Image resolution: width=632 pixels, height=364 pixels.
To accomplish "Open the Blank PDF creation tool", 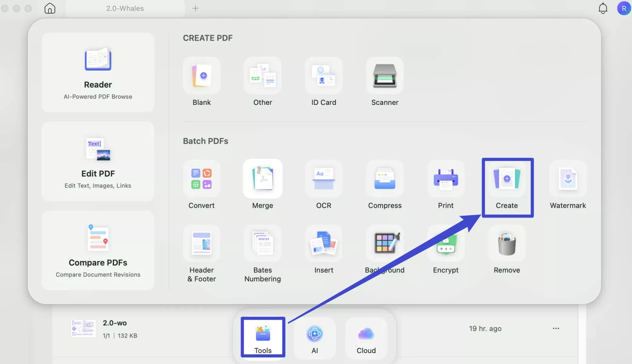I will tap(202, 76).
